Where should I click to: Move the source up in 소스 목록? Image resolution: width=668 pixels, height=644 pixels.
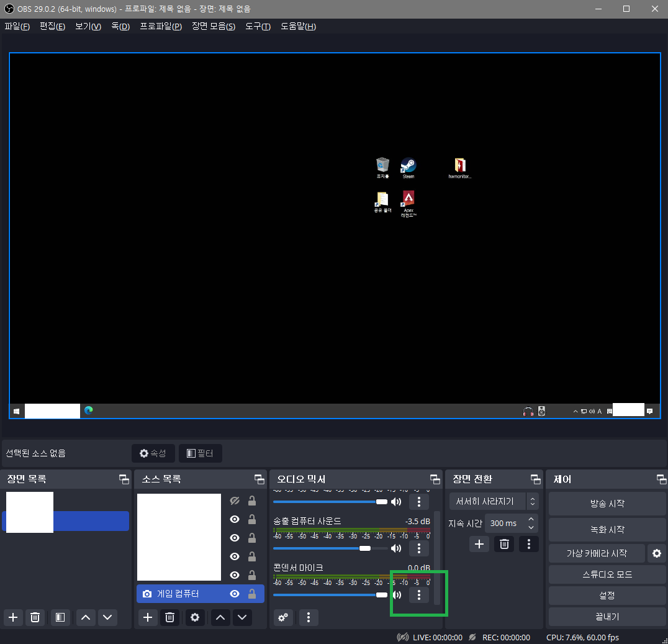coord(220,617)
